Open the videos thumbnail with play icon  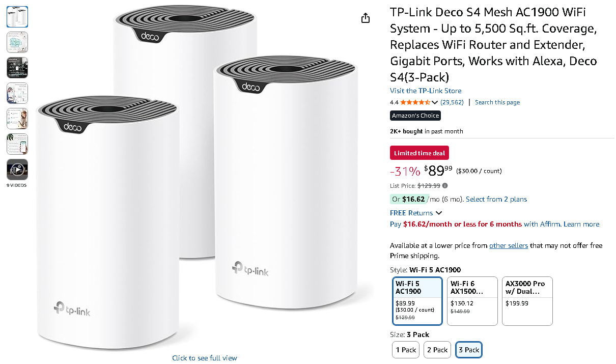pos(17,170)
